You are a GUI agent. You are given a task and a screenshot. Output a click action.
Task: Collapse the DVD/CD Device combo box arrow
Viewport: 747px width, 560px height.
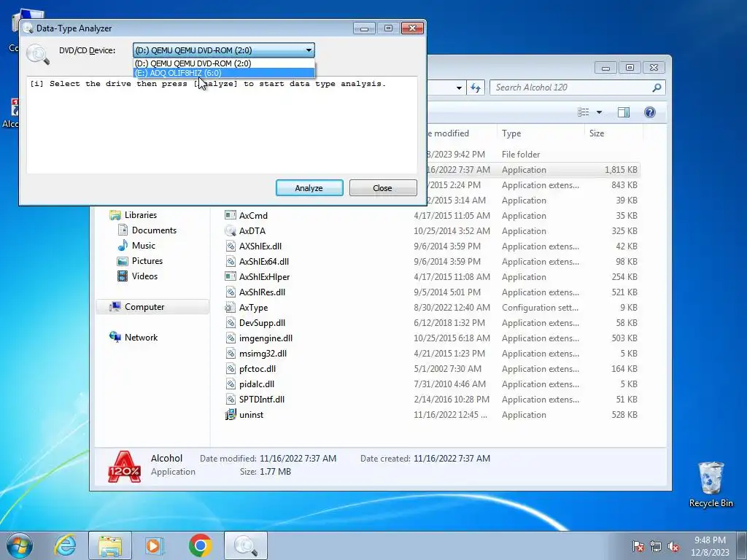coord(309,50)
